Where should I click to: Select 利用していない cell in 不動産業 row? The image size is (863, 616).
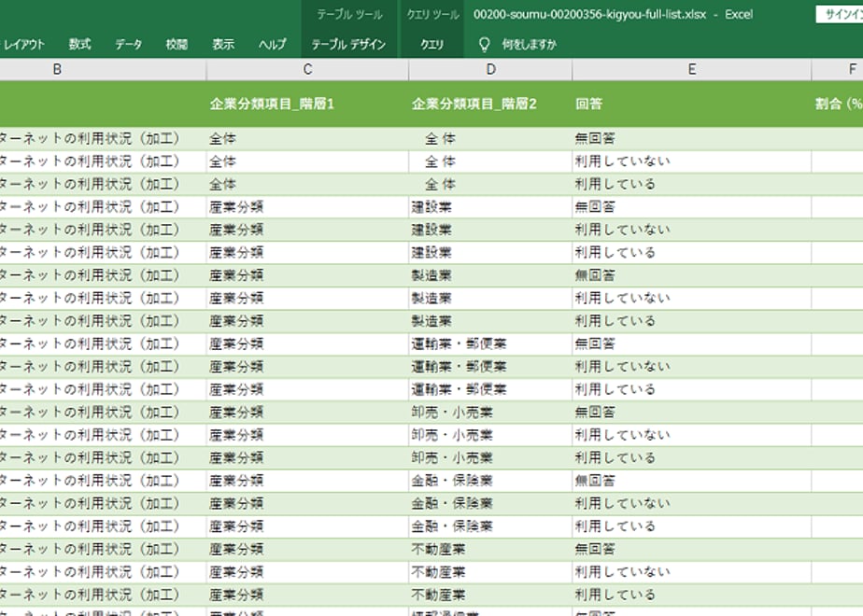(692, 572)
